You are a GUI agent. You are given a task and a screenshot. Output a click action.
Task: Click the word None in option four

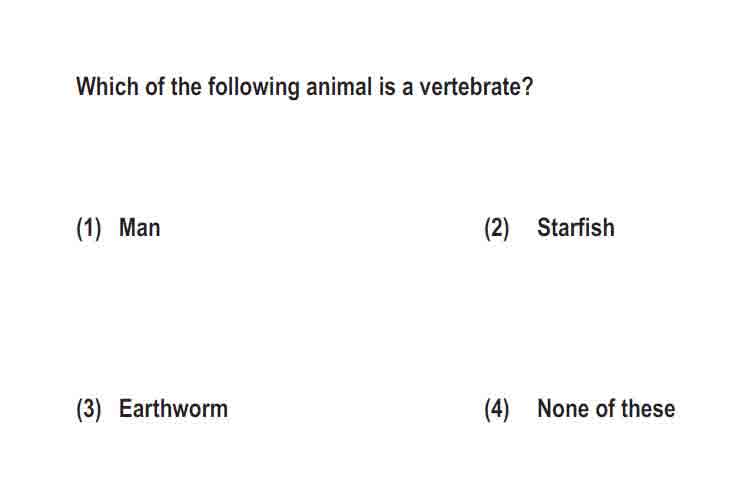563,409
